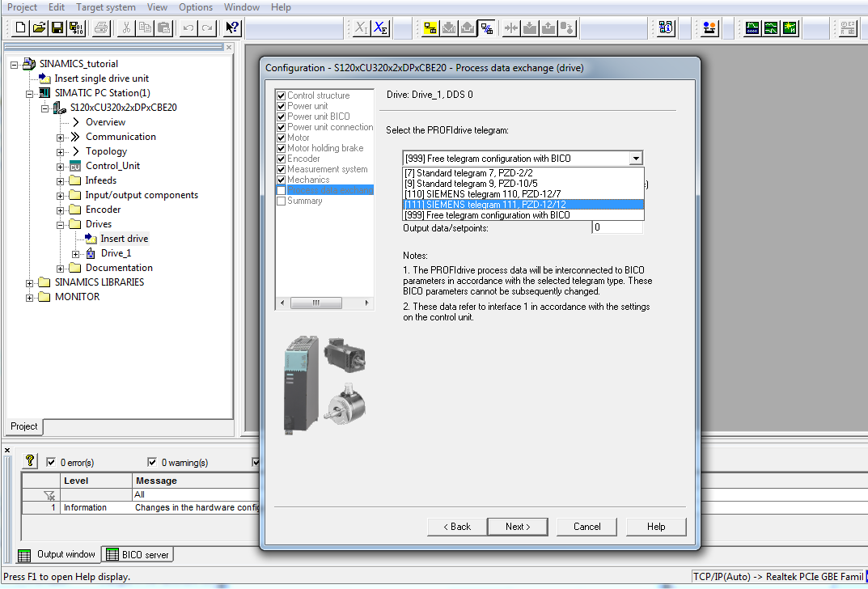This screenshot has height=589, width=868.
Task: Click the yellow help question mark in output pane
Action: (x=30, y=460)
